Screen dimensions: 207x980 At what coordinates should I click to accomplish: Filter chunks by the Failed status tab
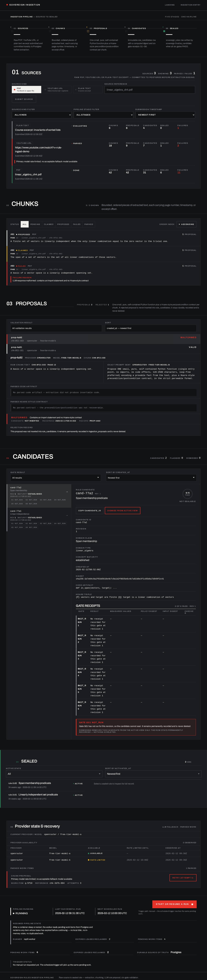(x=77, y=224)
